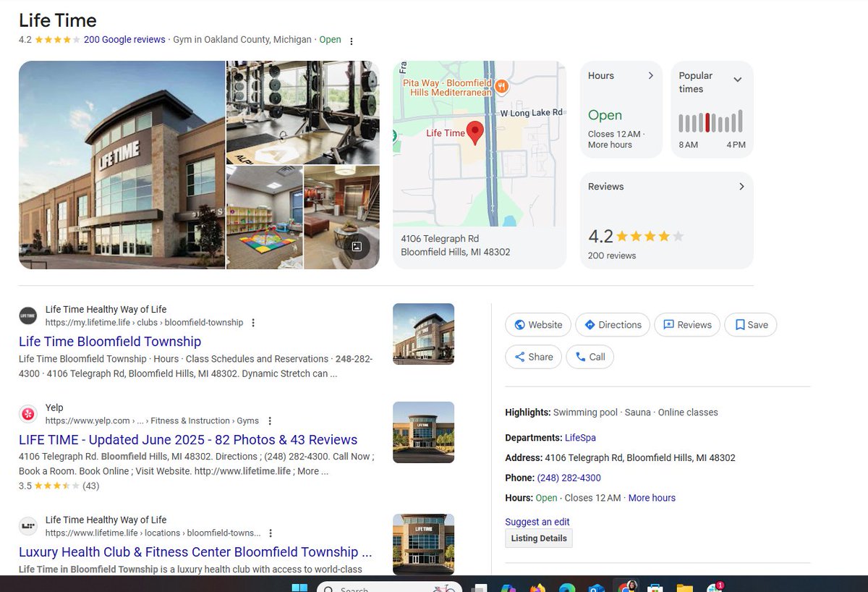Image resolution: width=868 pixels, height=592 pixels.
Task: Open the thumbnail next to the Yelp result
Action: [423, 432]
